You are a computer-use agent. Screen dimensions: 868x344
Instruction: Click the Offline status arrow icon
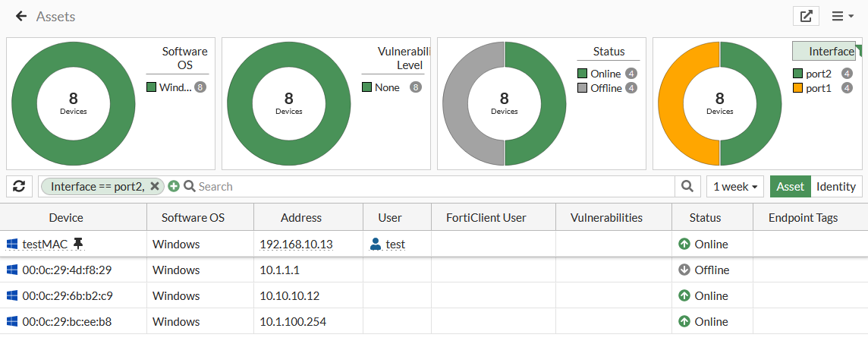coord(684,270)
